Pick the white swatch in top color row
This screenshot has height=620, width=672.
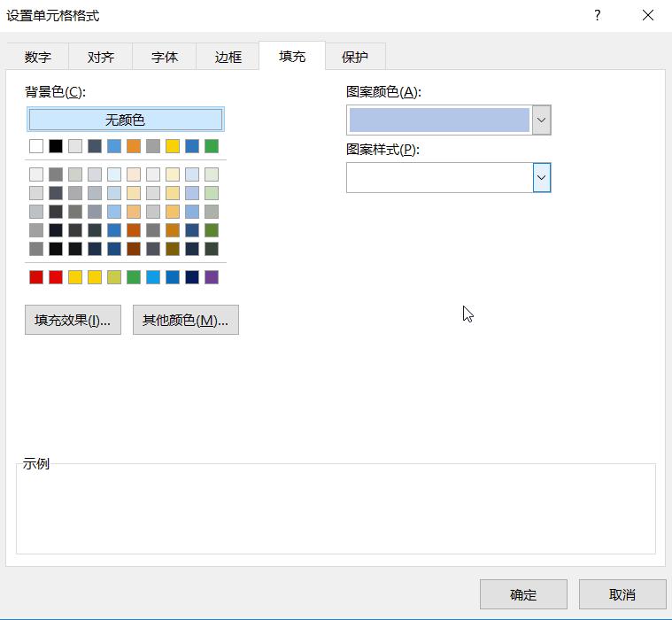(x=36, y=146)
